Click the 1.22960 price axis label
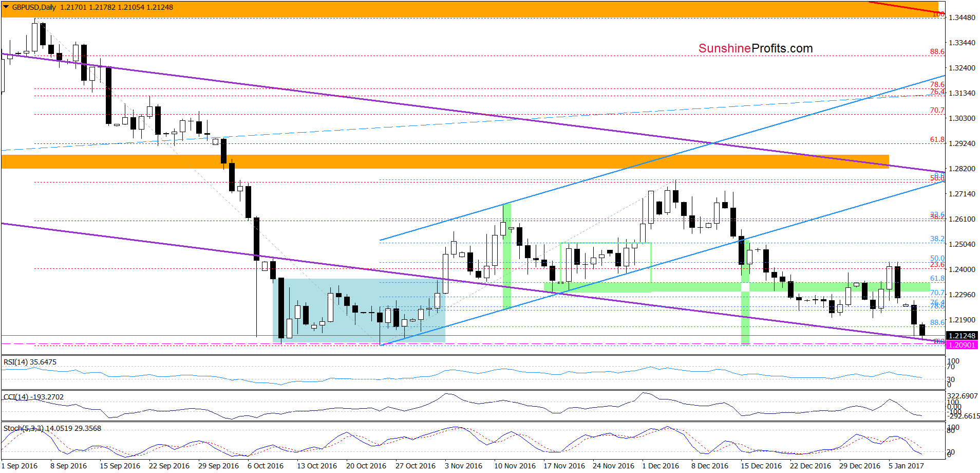 click(962, 295)
